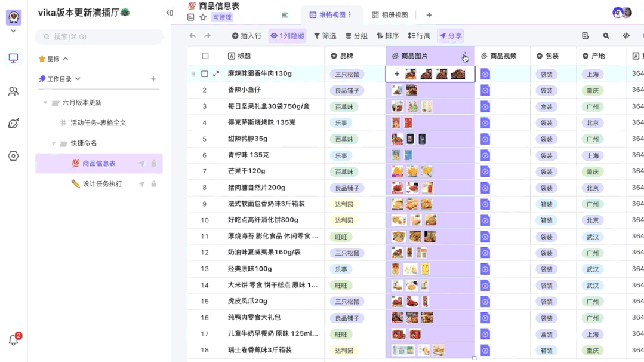The width and height of the screenshot is (644, 362).
Task: Open the contacts people icon in sidebar
Action: click(x=14, y=91)
